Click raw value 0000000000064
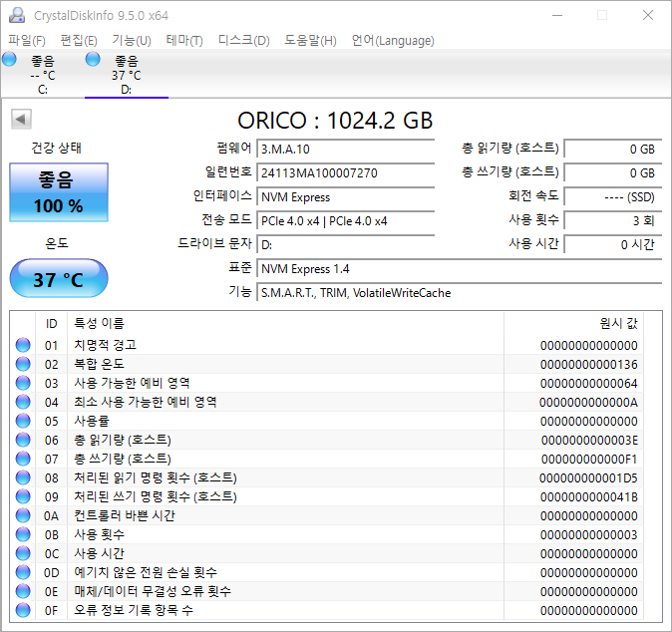 (x=589, y=383)
